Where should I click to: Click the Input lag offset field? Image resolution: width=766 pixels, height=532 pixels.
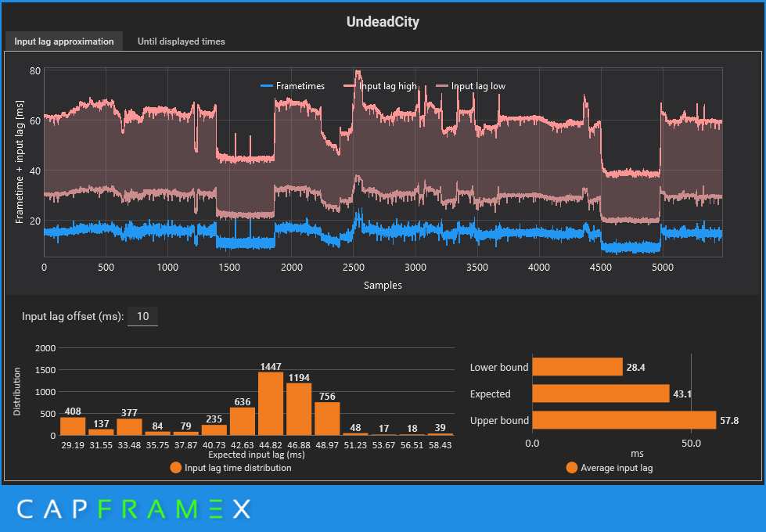142,316
